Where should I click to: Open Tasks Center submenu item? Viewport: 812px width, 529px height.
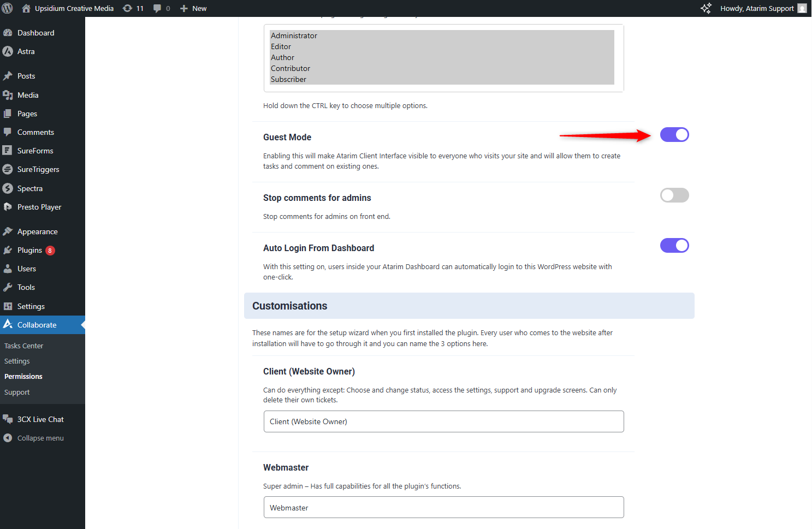click(x=23, y=346)
